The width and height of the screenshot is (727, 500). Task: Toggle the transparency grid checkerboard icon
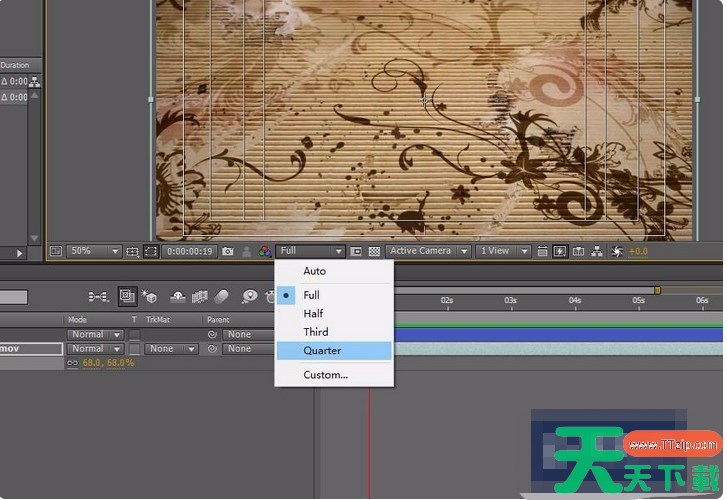tap(374, 252)
